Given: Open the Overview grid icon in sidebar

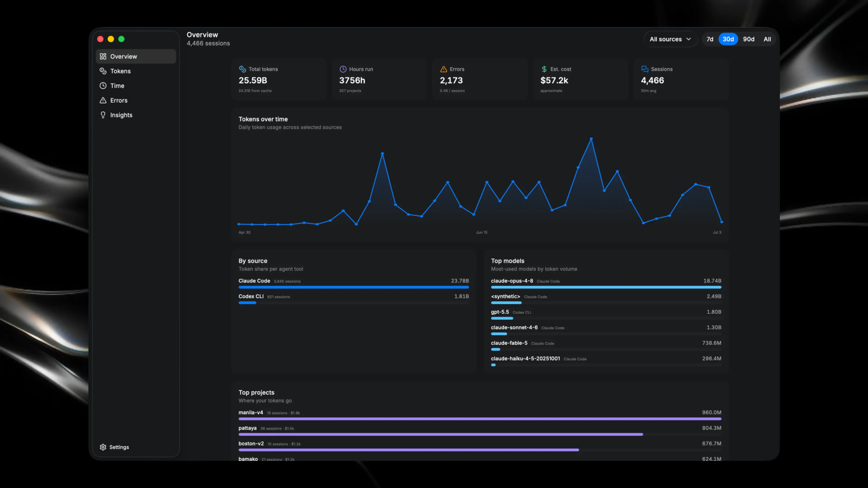Looking at the screenshot, I should pos(103,56).
